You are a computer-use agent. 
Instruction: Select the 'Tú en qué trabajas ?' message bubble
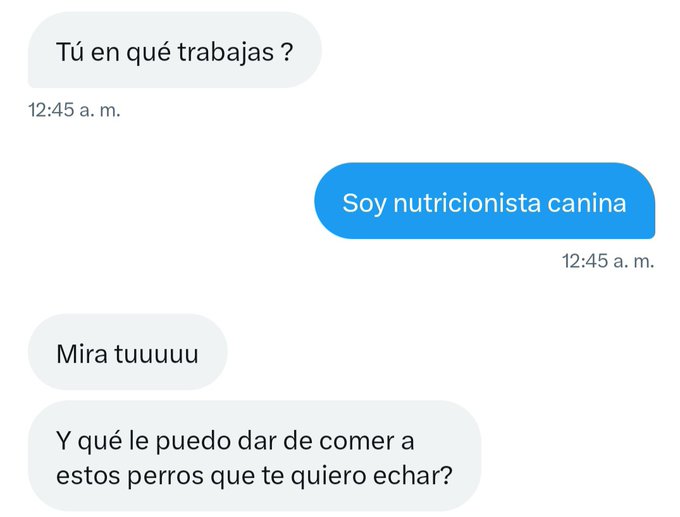pyautogui.click(x=175, y=50)
